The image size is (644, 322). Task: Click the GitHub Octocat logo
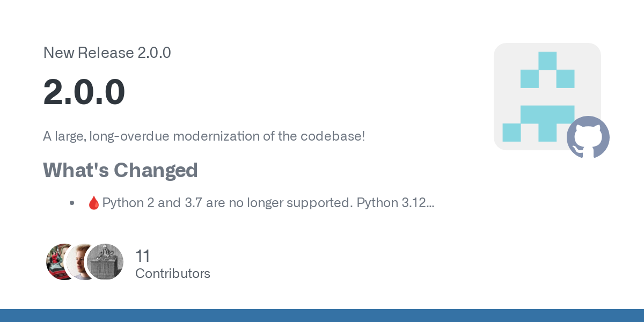tap(588, 137)
